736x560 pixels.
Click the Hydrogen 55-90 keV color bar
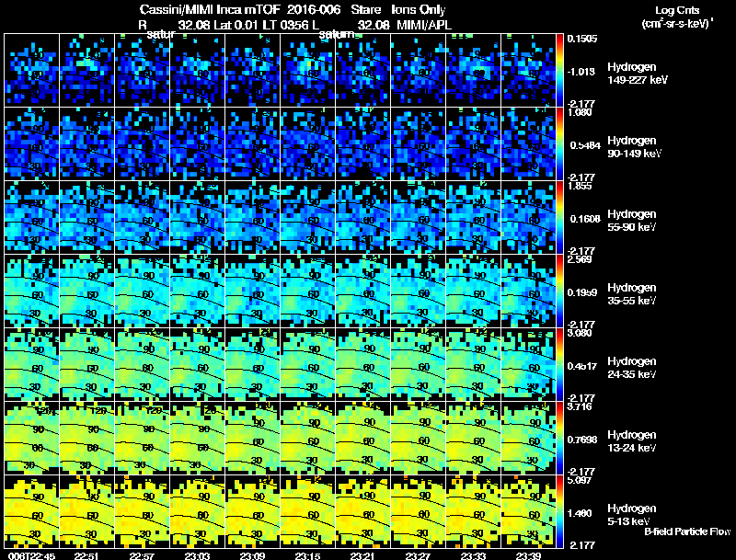(559, 217)
